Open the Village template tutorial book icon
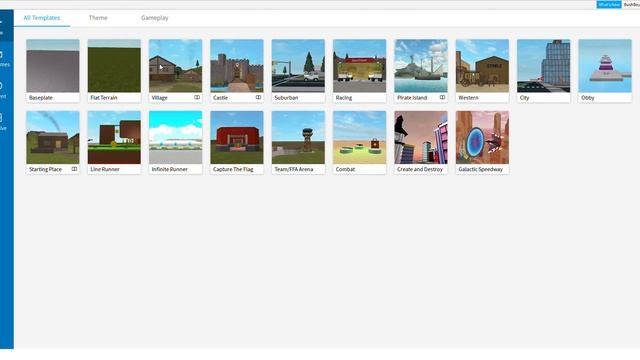 pyautogui.click(x=197, y=98)
